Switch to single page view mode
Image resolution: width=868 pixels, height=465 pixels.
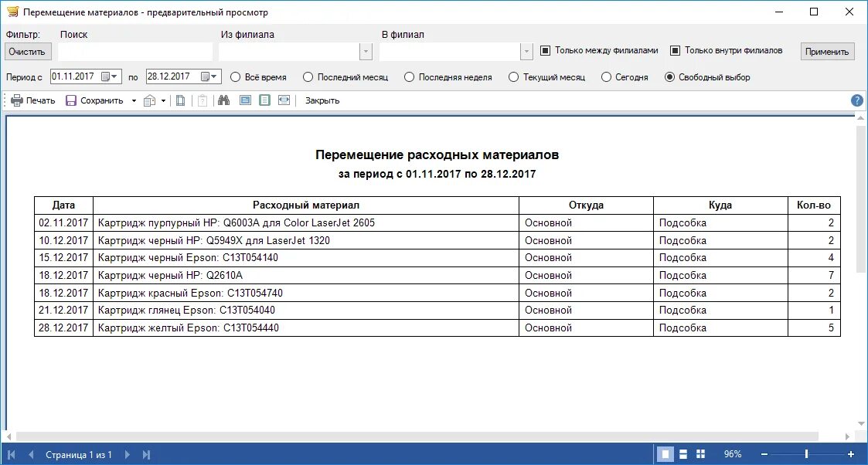665,454
